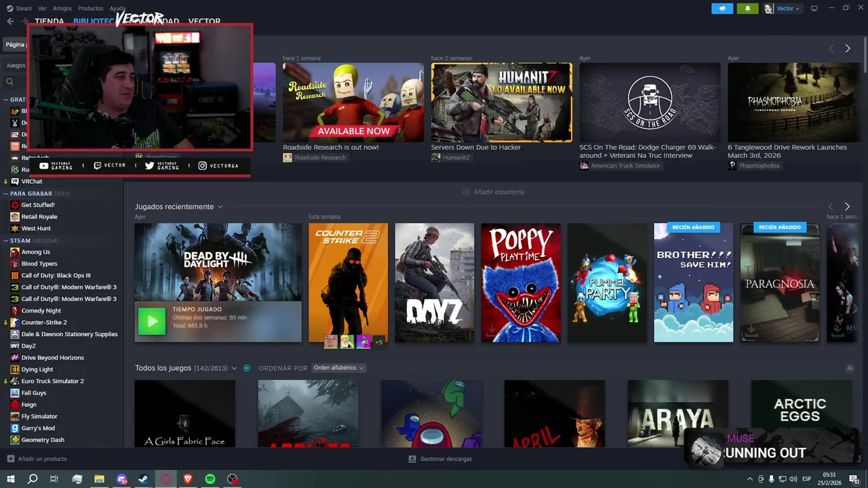Click the collapse arrow icon for Todos los juegos shelf

pyautogui.click(x=850, y=368)
